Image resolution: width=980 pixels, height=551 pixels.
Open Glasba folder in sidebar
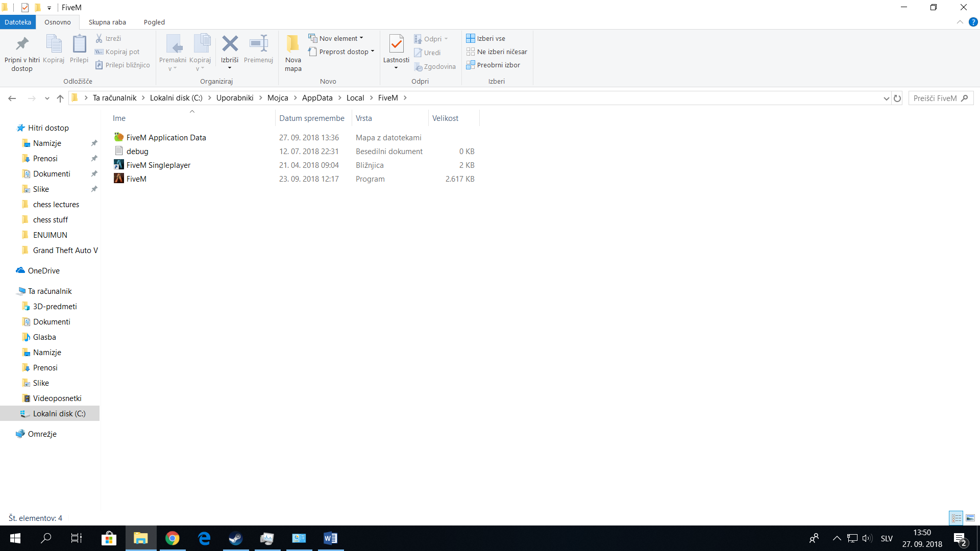pyautogui.click(x=44, y=337)
